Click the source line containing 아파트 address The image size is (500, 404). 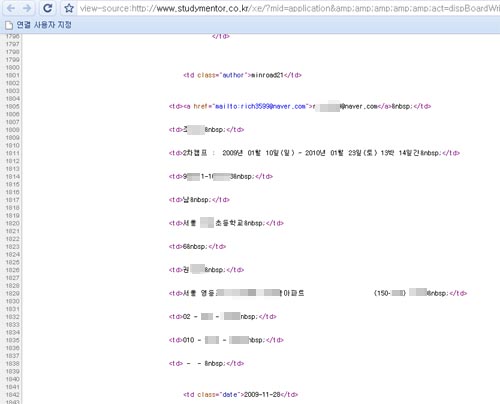[x=318, y=293]
